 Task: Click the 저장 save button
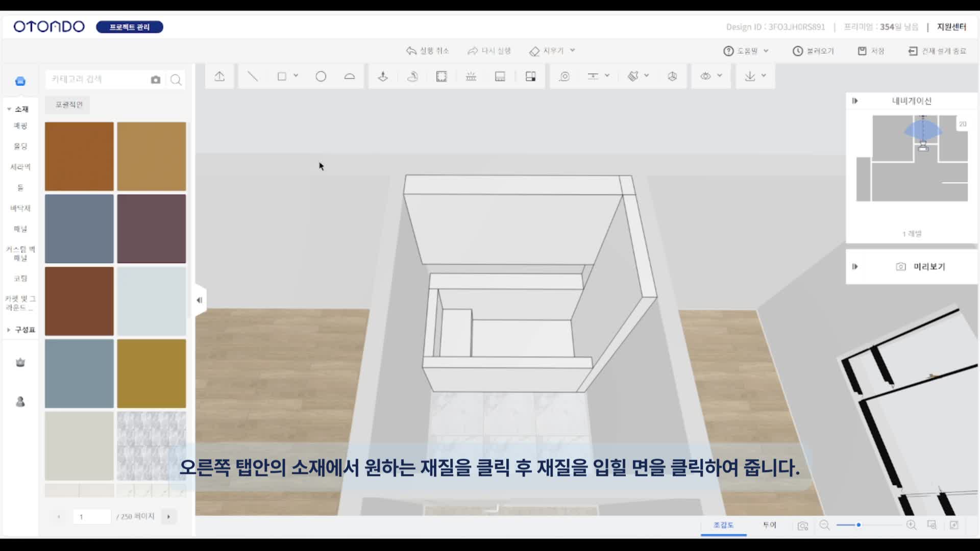point(871,51)
